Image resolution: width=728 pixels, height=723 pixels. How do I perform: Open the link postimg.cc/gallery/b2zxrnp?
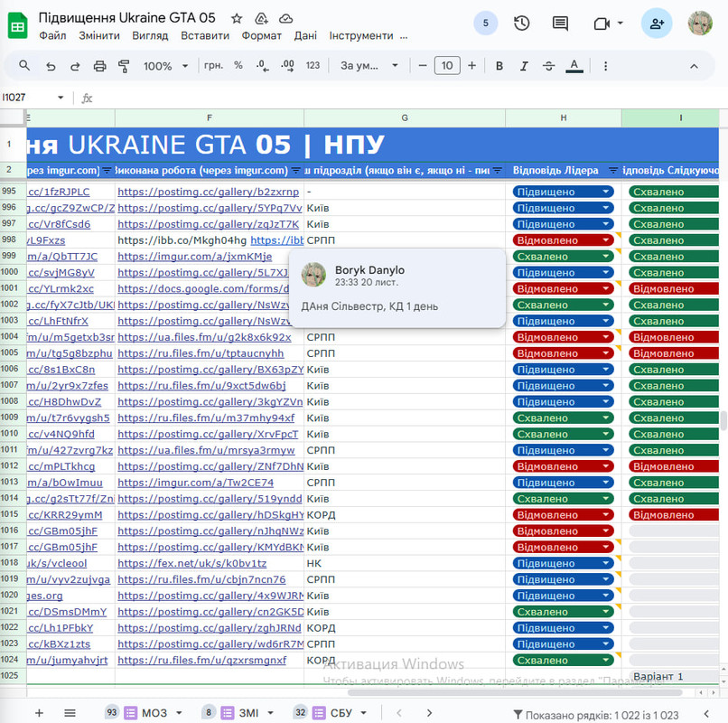(x=208, y=192)
